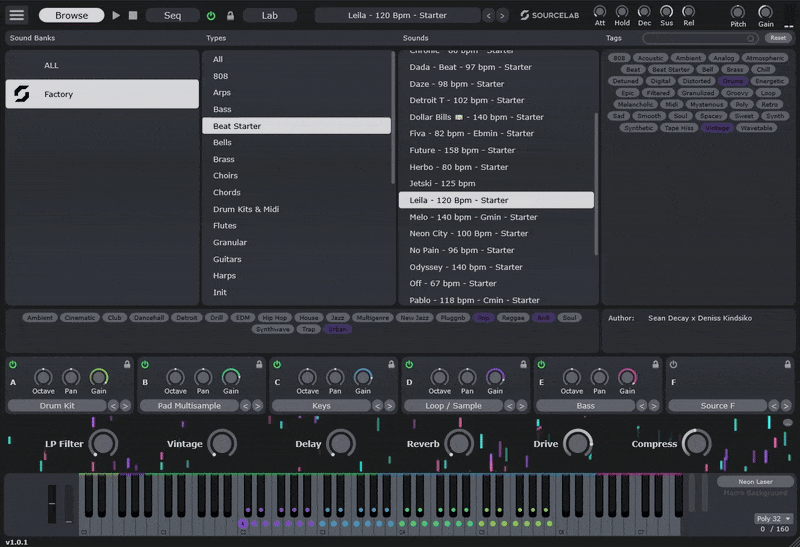
Task: Switch to the Lab tab
Action: click(270, 15)
